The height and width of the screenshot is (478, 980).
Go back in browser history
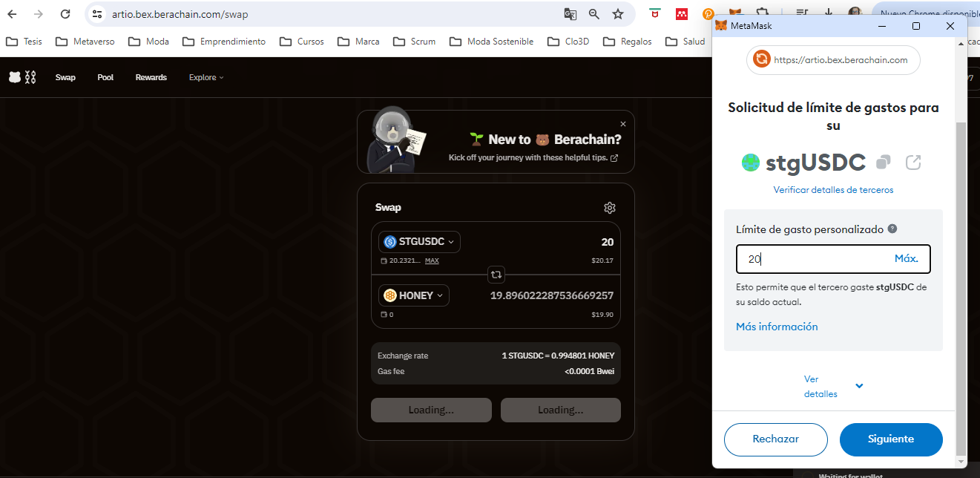coord(13,14)
